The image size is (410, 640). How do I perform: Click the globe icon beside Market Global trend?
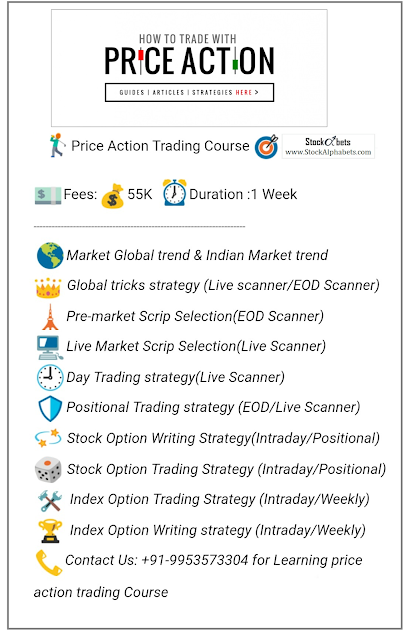[50, 256]
